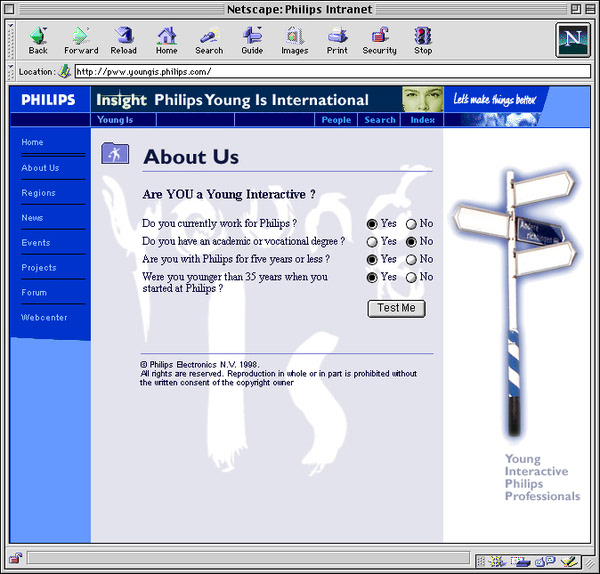Screen dimensions: 600x574
Task: Select No for academic or vocational degree
Action: [x=411, y=242]
